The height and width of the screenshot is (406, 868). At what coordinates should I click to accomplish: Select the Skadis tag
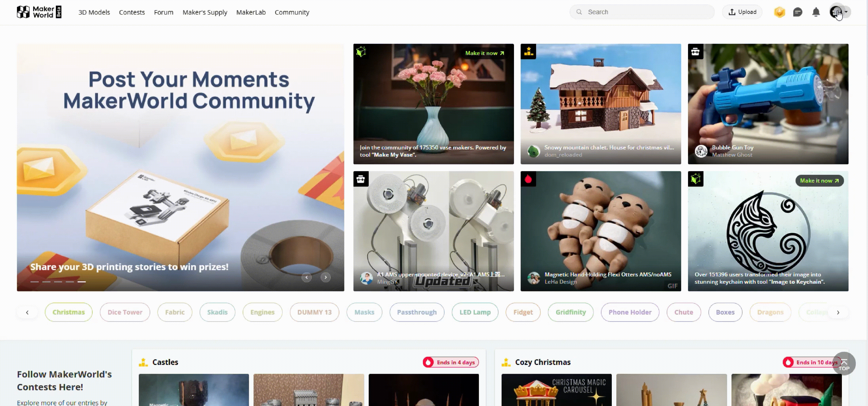[x=217, y=312]
